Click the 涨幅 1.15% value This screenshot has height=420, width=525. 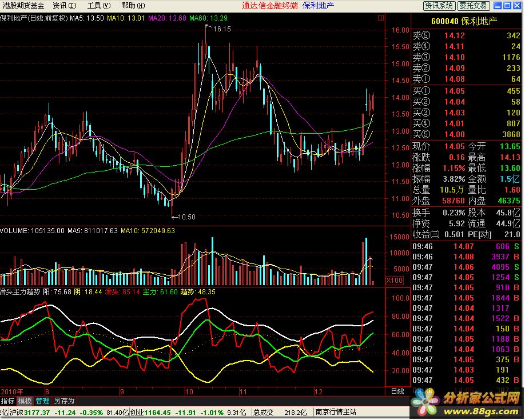pyautogui.click(x=454, y=168)
